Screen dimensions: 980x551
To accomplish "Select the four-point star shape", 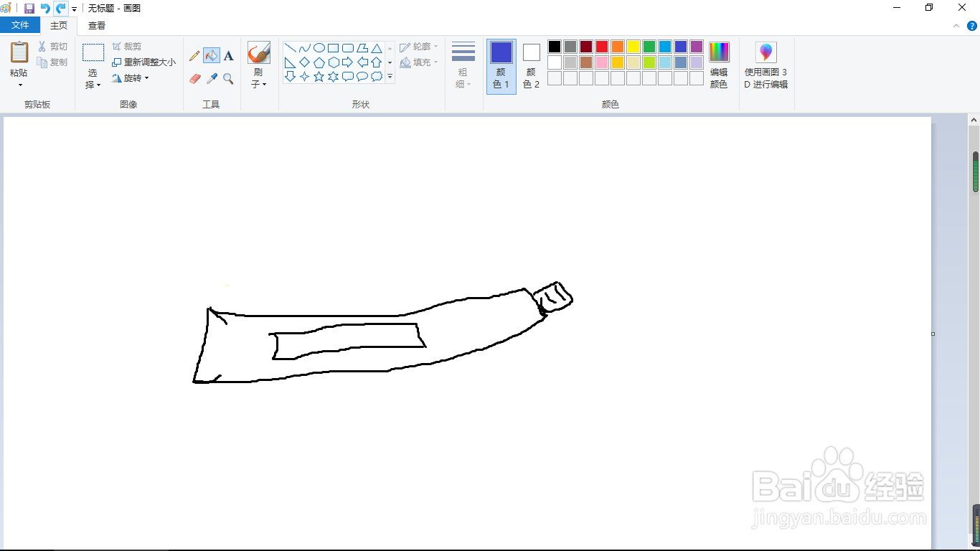I will click(305, 77).
